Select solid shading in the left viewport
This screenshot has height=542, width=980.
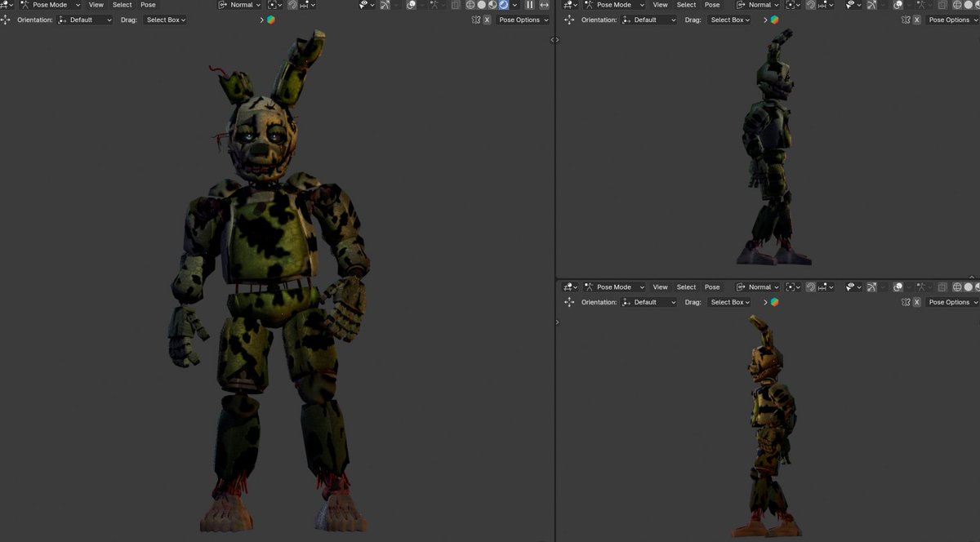point(481,5)
